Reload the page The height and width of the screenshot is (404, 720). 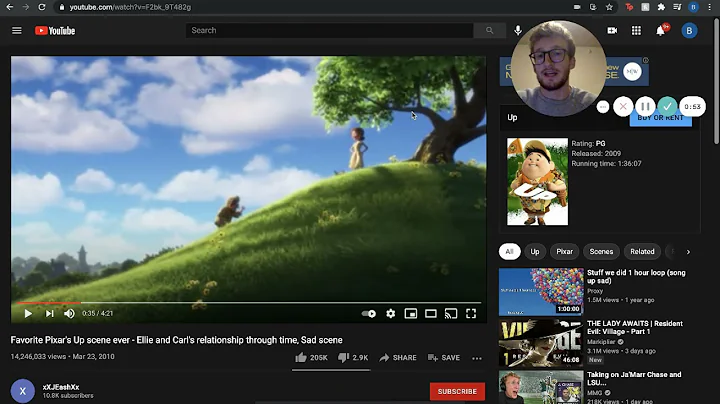[42, 7]
